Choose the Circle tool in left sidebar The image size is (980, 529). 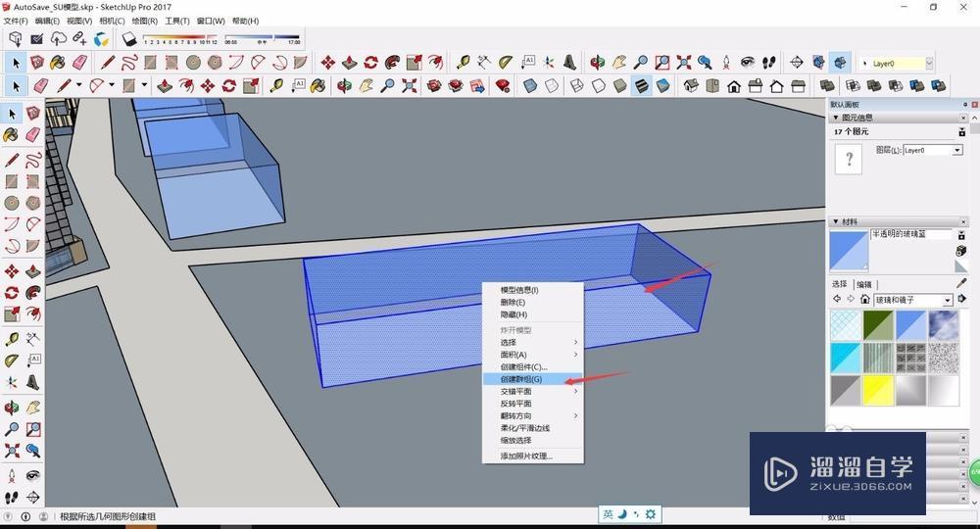pos(11,203)
